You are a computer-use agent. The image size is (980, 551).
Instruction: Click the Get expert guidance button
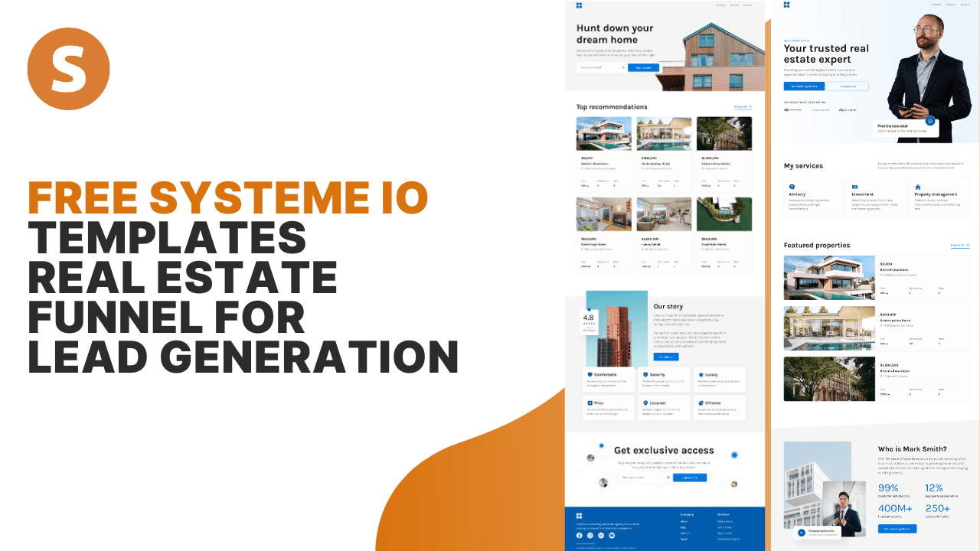(804, 86)
